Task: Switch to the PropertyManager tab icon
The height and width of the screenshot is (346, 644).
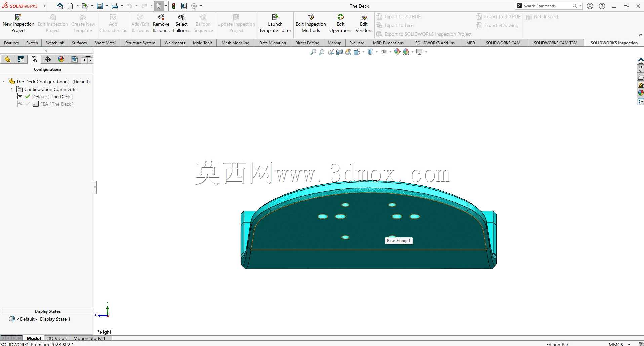Action: (21, 60)
